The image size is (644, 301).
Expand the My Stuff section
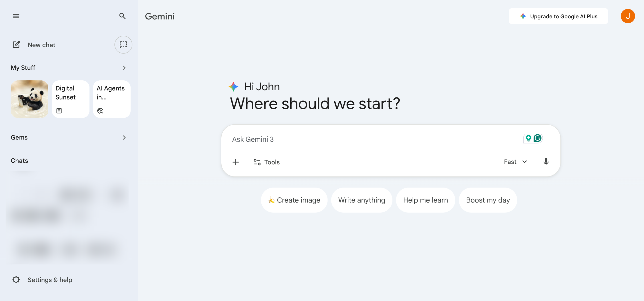[124, 68]
